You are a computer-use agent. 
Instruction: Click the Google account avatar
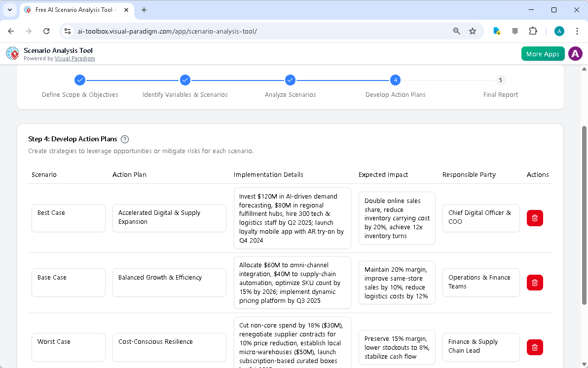(x=559, y=31)
